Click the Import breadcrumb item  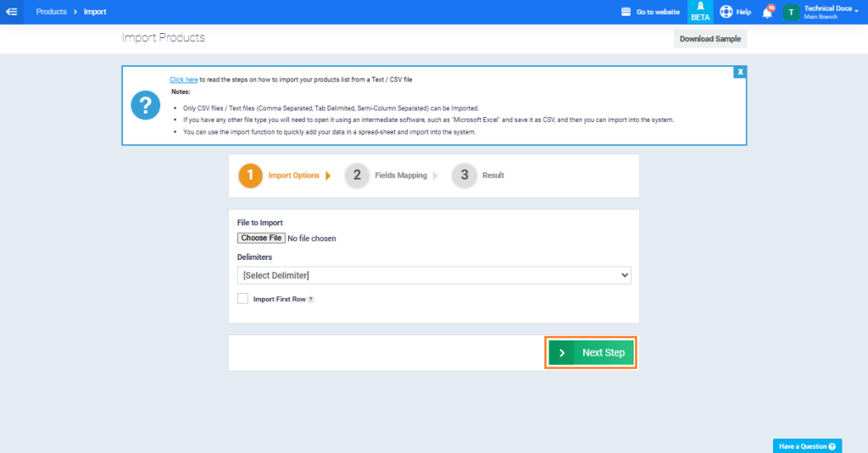click(x=95, y=12)
